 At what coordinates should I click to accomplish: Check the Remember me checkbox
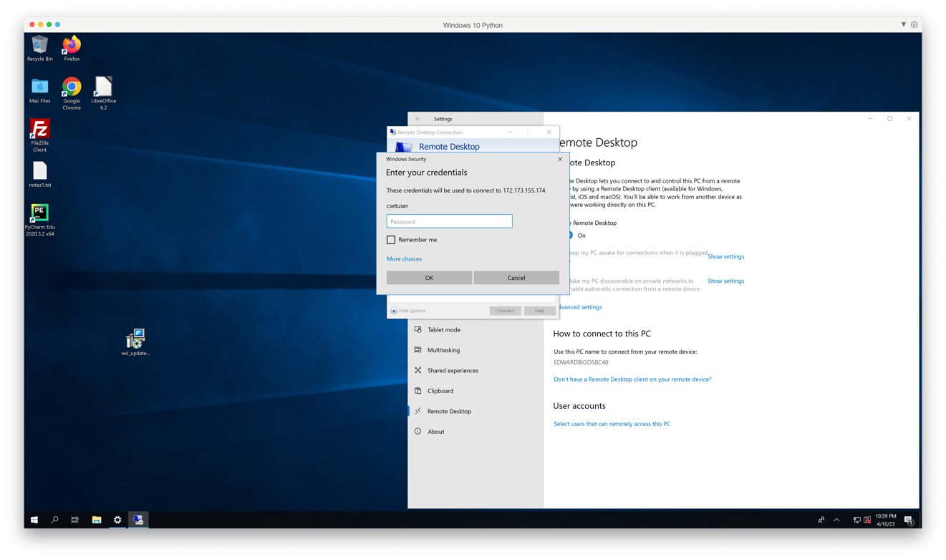pyautogui.click(x=391, y=240)
